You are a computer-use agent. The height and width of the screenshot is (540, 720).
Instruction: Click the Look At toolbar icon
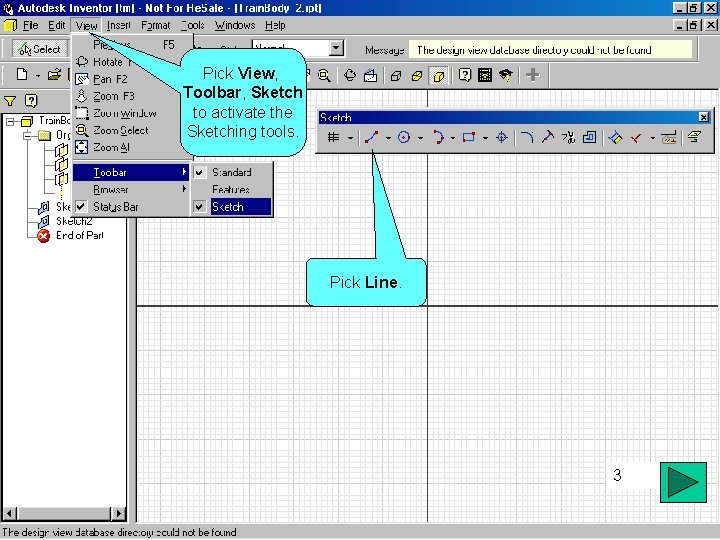click(371, 75)
